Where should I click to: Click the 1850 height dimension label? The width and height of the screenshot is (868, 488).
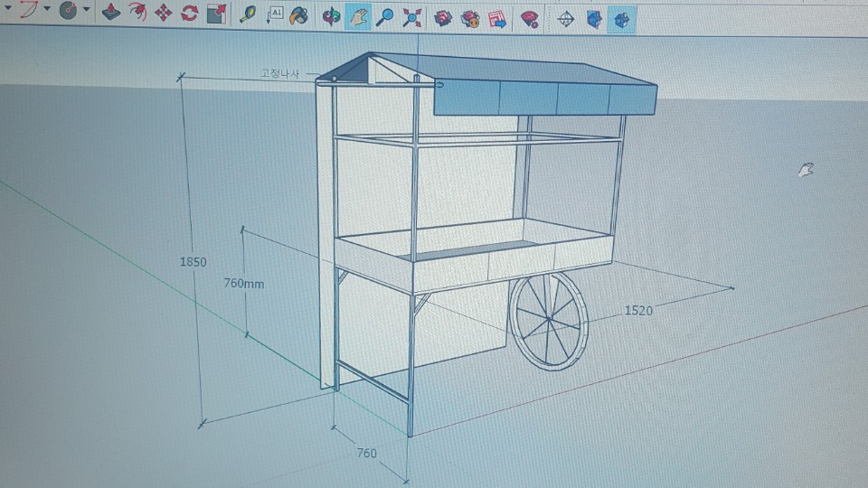193,262
